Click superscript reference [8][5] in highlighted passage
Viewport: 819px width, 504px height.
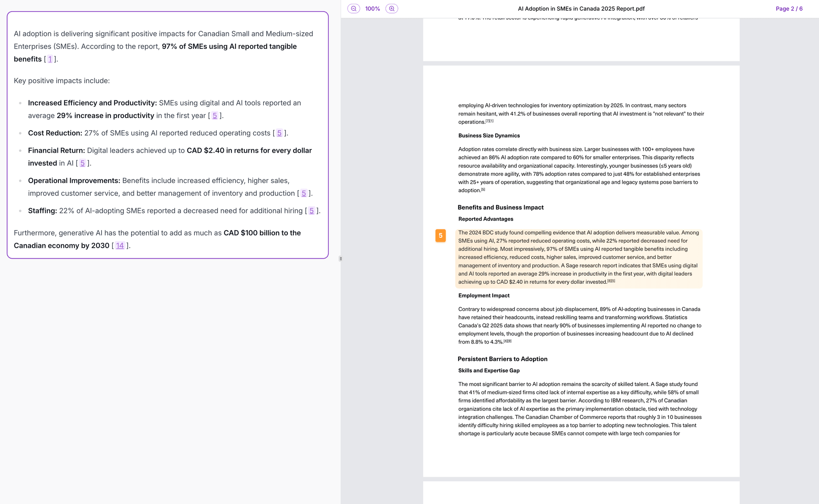[x=611, y=281]
